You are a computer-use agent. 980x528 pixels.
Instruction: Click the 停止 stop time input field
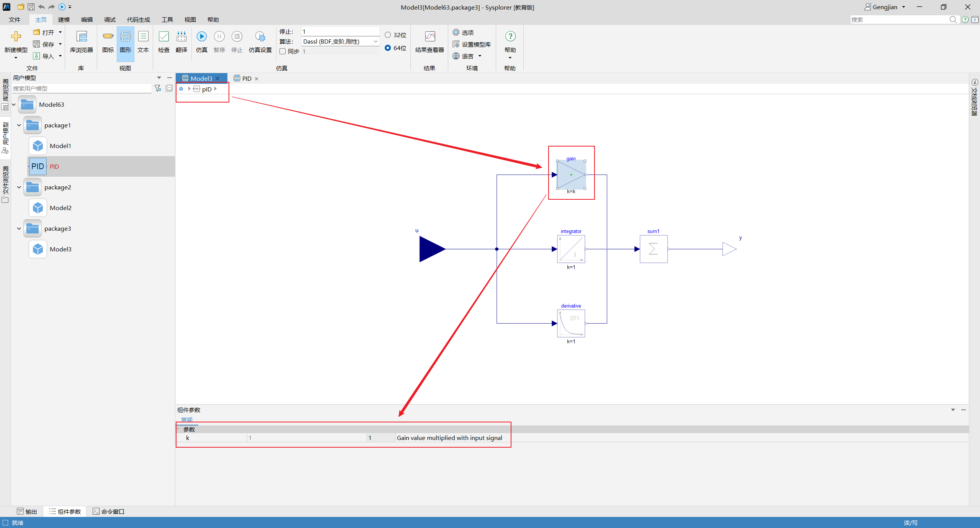tap(340, 31)
